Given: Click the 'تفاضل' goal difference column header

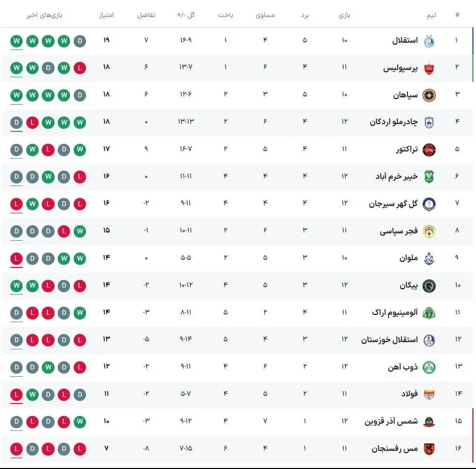Looking at the screenshot, I should [146, 15].
